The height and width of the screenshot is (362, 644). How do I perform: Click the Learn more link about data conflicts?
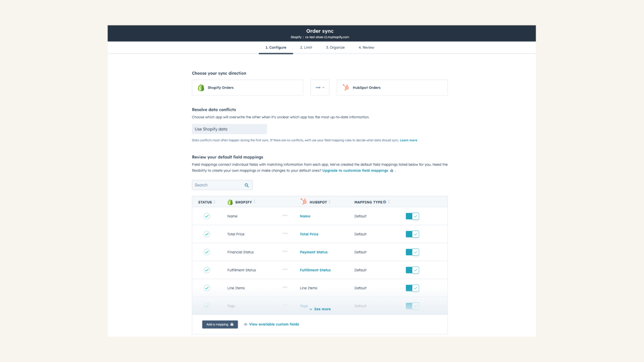pyautogui.click(x=408, y=140)
